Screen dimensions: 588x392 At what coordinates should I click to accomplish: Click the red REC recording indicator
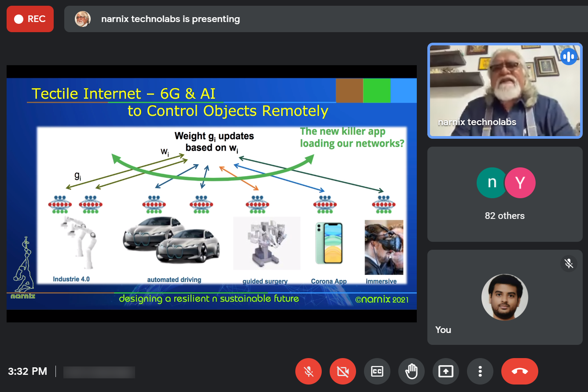[x=30, y=19]
